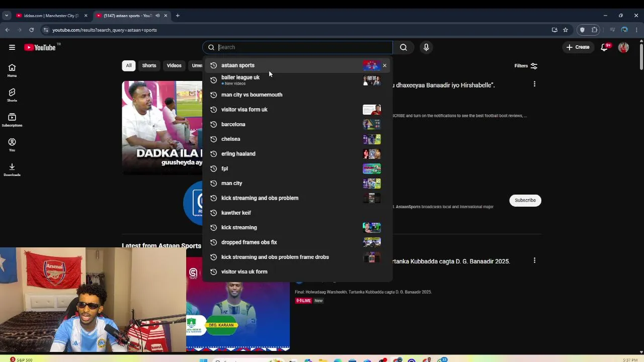This screenshot has height=362, width=644.
Task: Select the Videos filter chip
Action: [x=174, y=65]
